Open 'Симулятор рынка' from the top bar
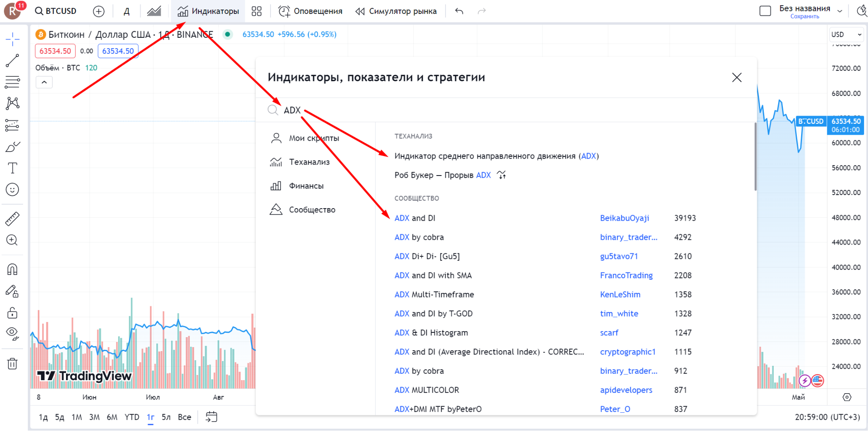The width and height of the screenshot is (868, 431). coord(396,11)
